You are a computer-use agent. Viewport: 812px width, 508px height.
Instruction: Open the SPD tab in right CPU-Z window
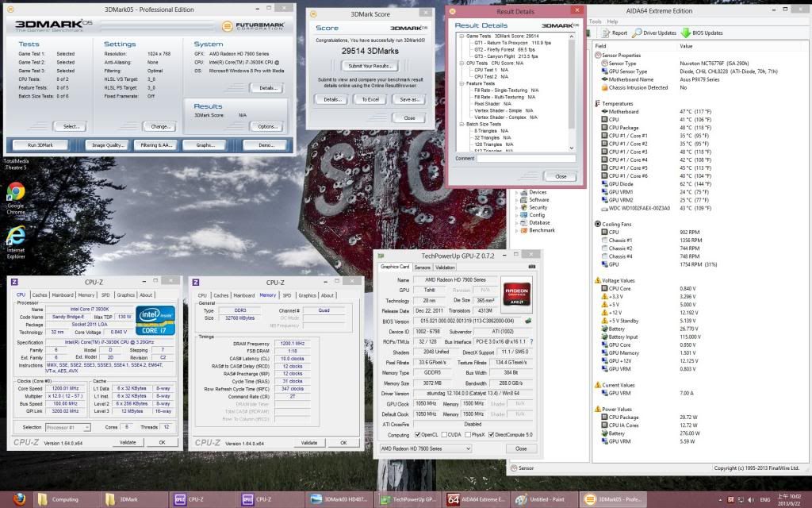[x=287, y=295]
